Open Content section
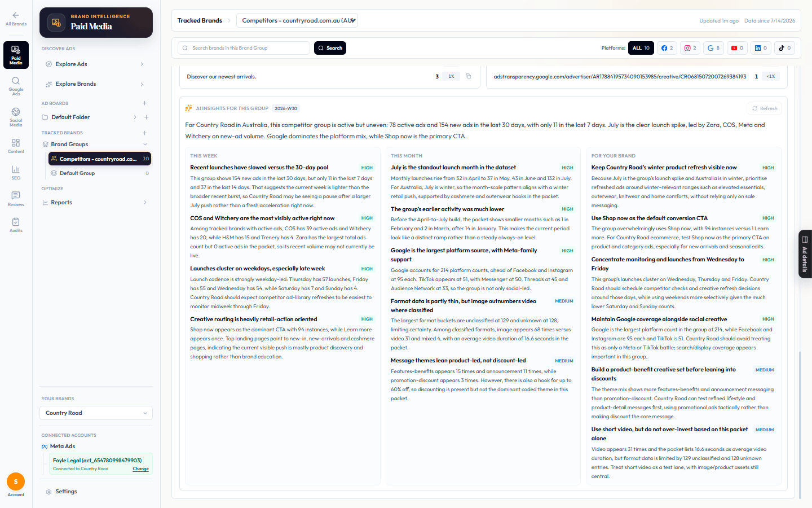This screenshot has width=812, height=508. 16,146
